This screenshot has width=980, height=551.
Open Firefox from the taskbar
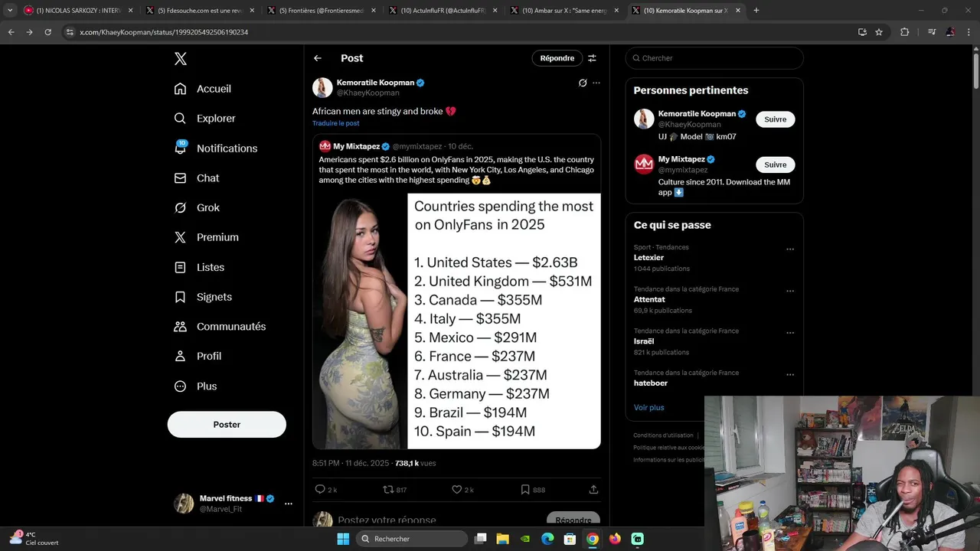[x=615, y=539]
